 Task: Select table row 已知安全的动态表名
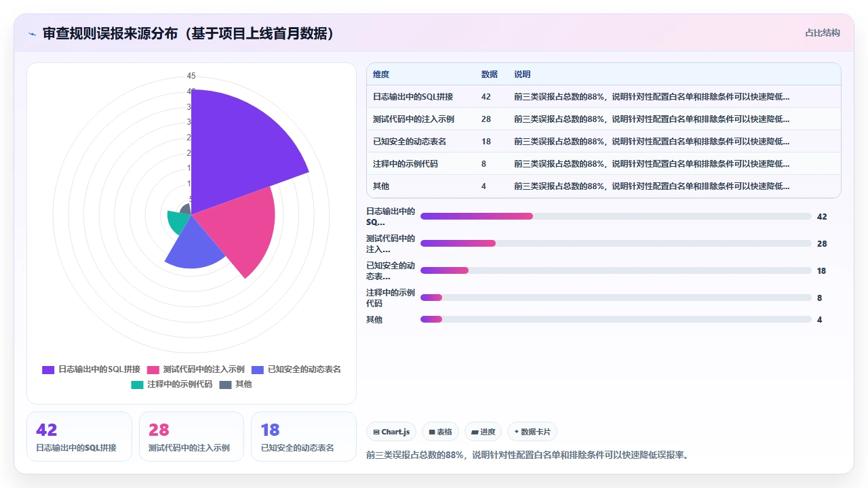coord(604,141)
